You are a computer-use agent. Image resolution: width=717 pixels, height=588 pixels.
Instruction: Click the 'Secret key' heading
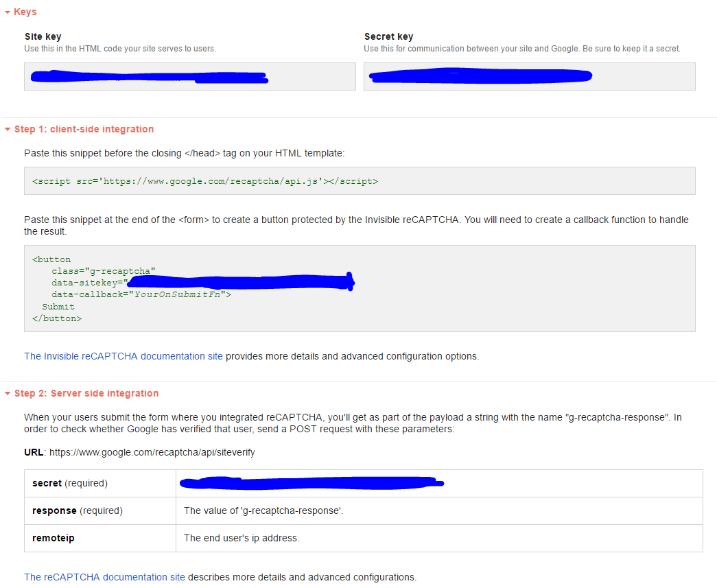388,36
